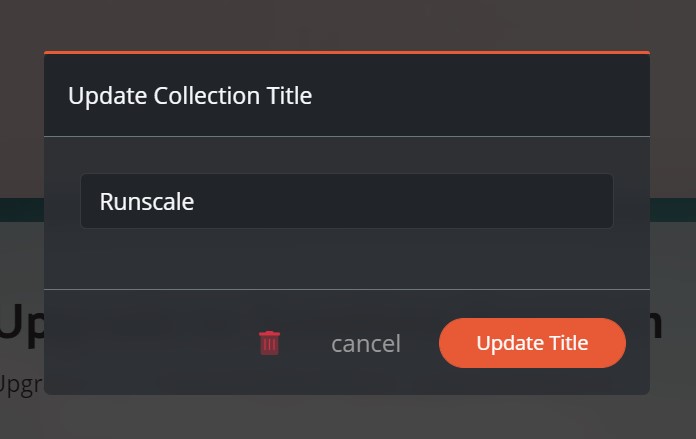Place cursor at end of Runscale
The image size is (696, 439).
[195, 202]
